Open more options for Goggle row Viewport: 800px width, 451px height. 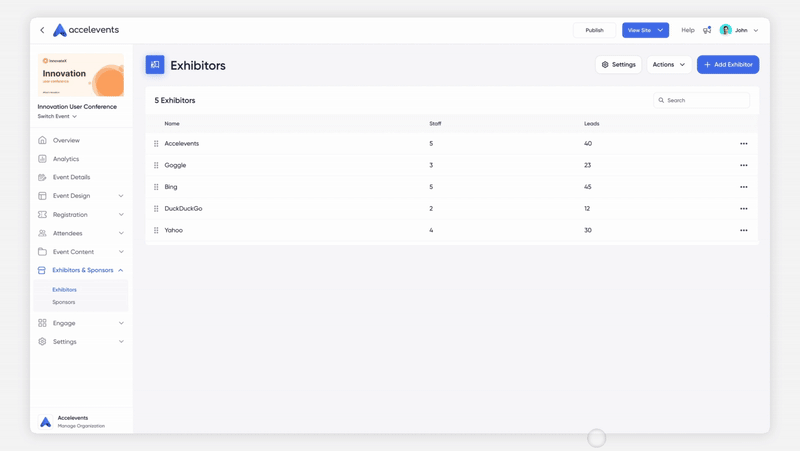[744, 165]
